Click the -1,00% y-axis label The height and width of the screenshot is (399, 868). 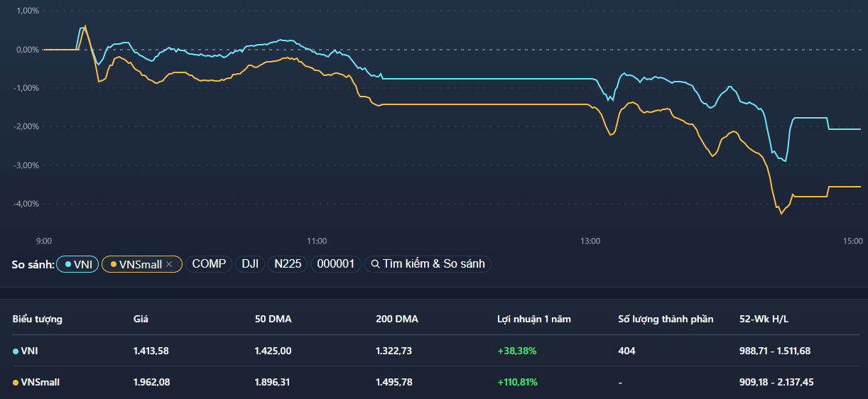click(x=26, y=88)
